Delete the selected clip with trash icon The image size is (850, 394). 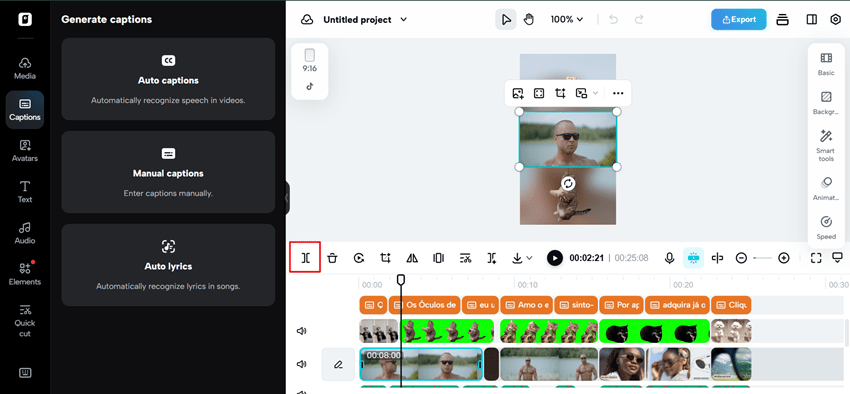(332, 258)
